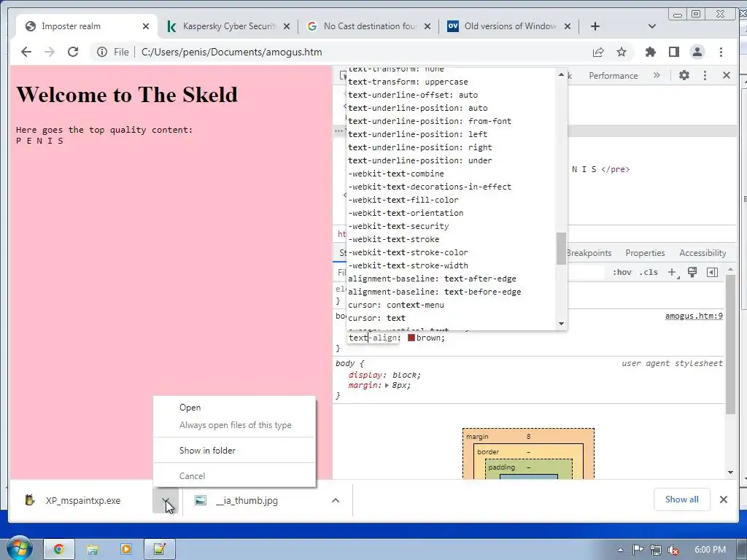Toggle the computed styles sidebar icon

pyautogui.click(x=712, y=273)
